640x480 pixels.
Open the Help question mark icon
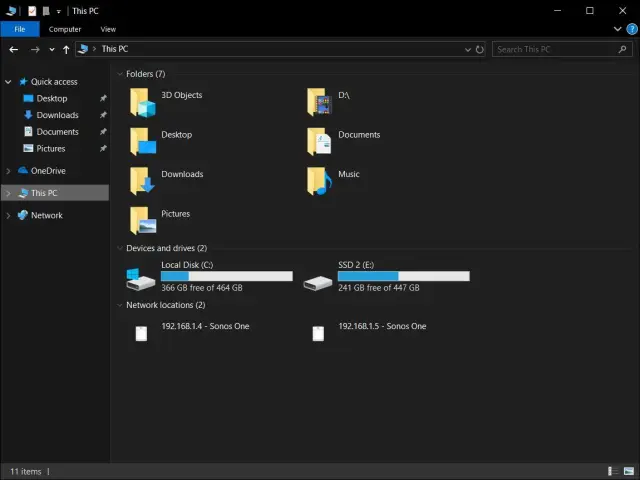[x=630, y=30]
